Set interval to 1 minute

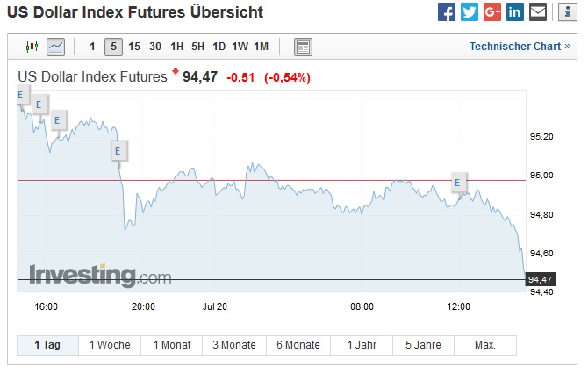93,47
